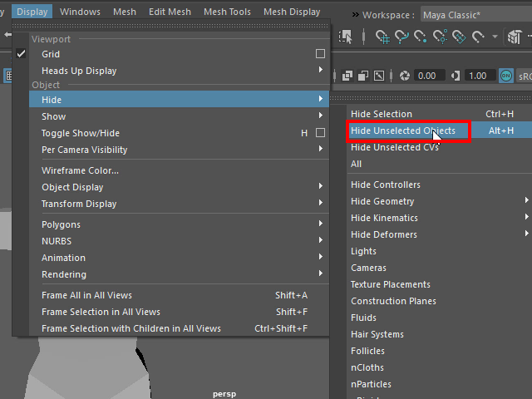
Task: Toggle Snap to points magnet icon
Action: [421, 37]
